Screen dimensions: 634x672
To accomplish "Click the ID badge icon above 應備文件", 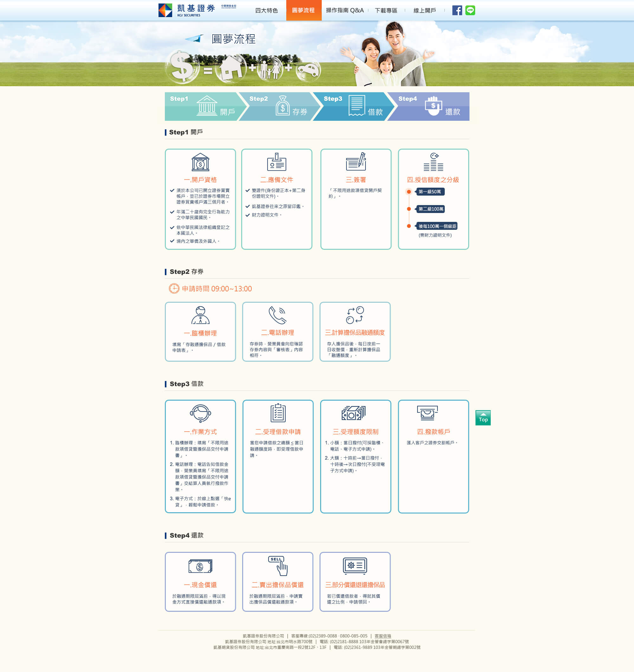I will (x=277, y=162).
